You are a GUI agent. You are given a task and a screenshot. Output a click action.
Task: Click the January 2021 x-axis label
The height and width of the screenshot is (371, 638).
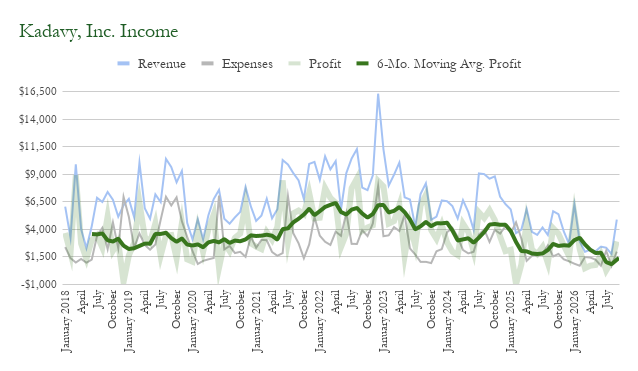point(256,321)
